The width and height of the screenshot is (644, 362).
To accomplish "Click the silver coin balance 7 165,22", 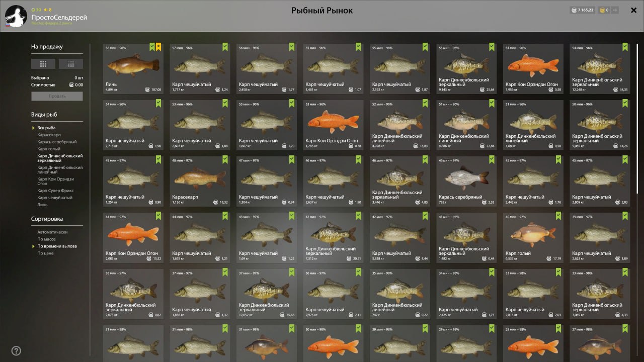I will [x=582, y=10].
